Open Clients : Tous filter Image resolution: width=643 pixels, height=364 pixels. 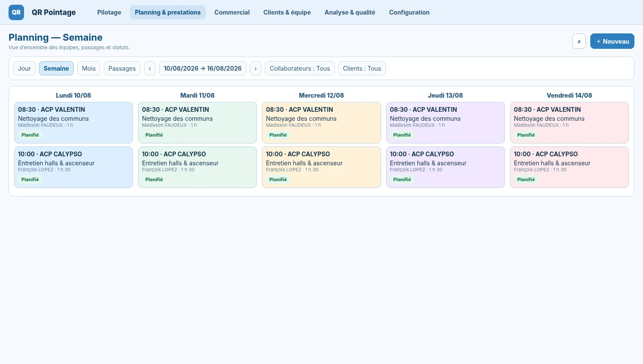[362, 69]
